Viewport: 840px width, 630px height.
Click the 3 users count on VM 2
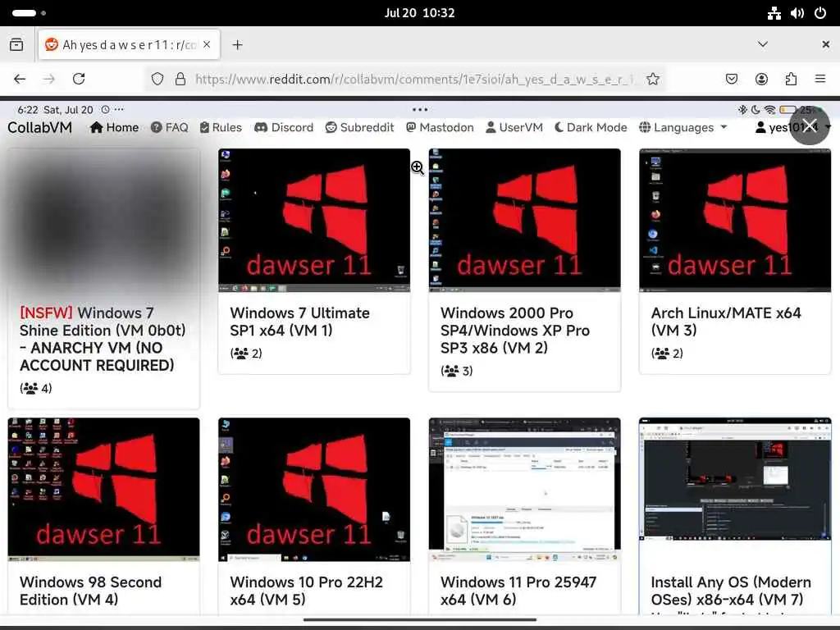click(x=456, y=371)
